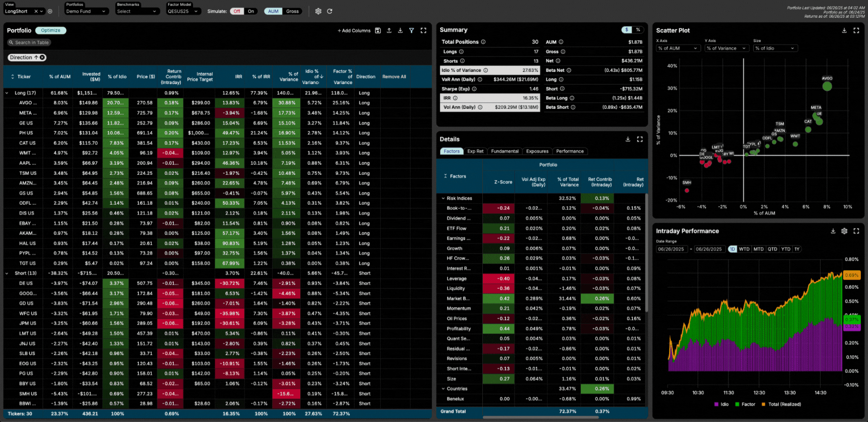Click Add Columns in Portfolio panel
The image size is (868, 422).
(x=354, y=31)
